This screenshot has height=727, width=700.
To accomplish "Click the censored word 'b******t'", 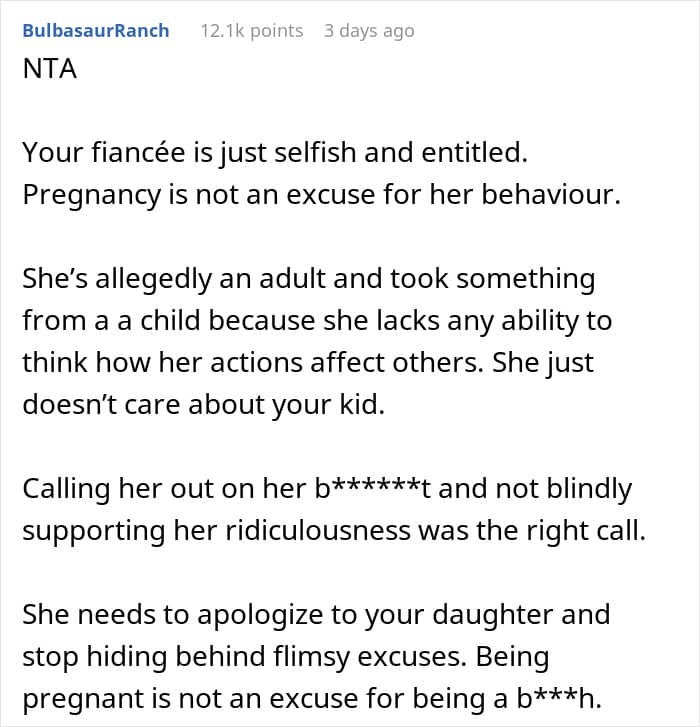I will (372, 489).
